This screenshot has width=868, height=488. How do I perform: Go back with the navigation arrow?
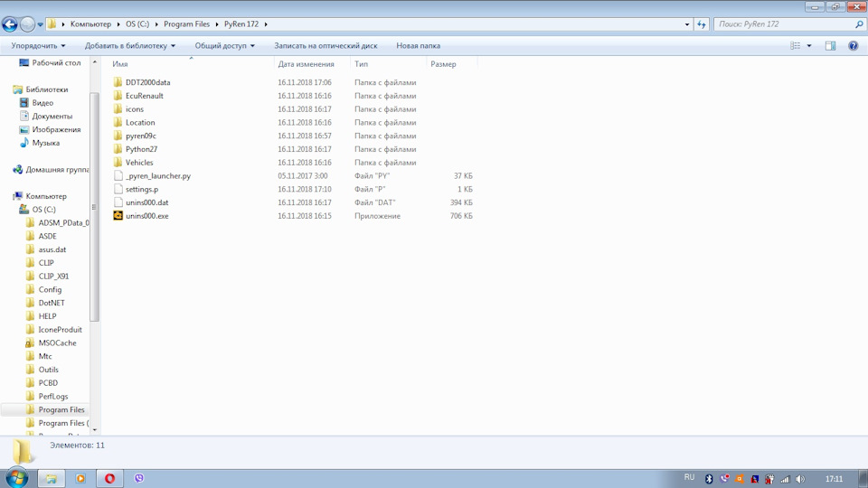9,24
